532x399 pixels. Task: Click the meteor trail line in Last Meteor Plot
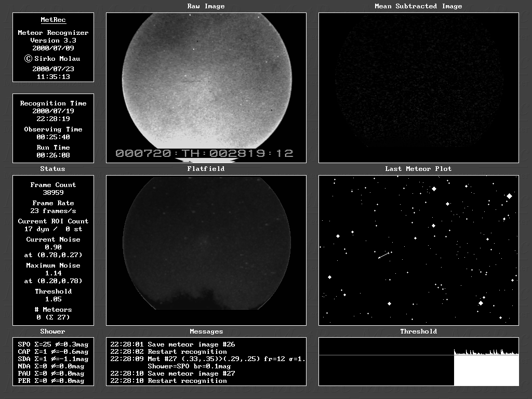[x=384, y=255]
